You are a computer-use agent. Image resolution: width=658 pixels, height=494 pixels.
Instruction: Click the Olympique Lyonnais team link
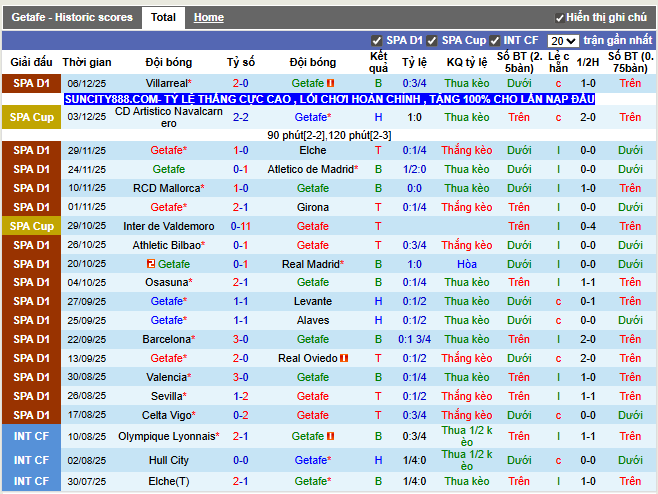[x=167, y=436]
